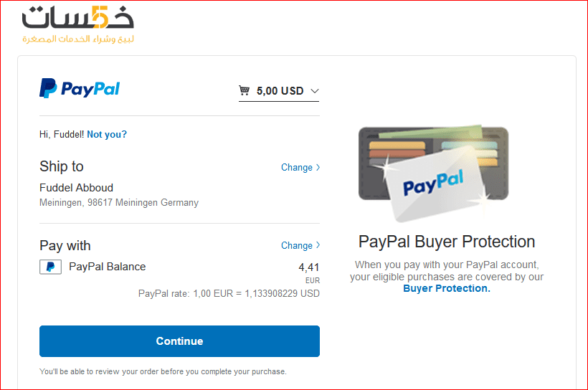Click the arrow next to payment Change
Viewport: 588px width, 390px height.
(x=318, y=245)
